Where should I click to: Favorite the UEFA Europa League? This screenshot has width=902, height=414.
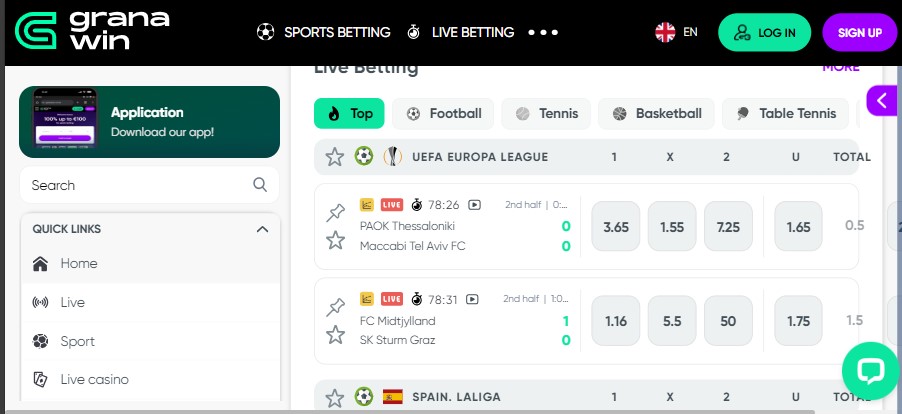334,157
